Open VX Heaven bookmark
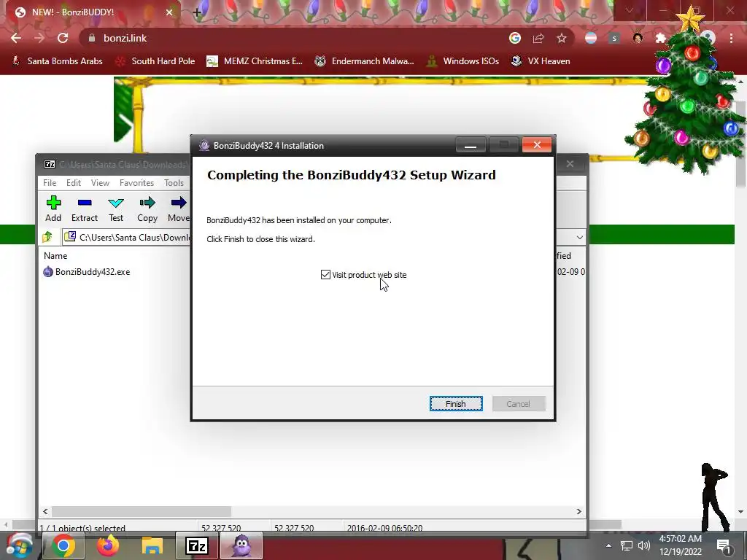Viewport: 747px width, 560px height. 541,61
